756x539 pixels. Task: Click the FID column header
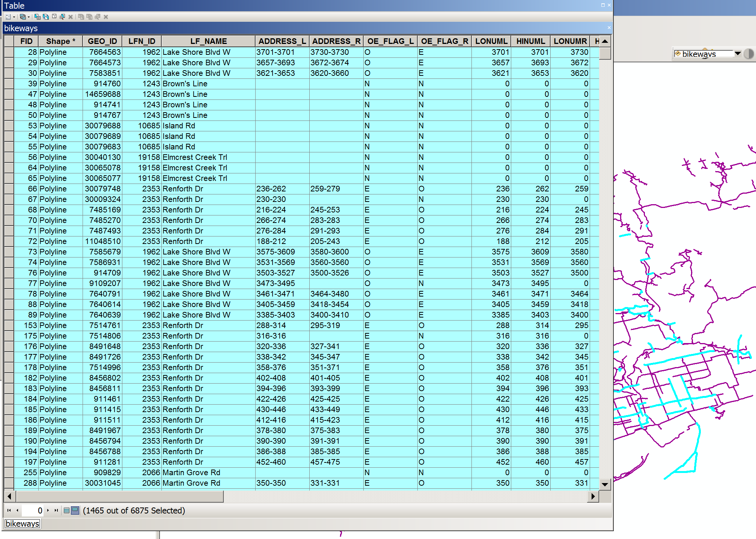tap(26, 41)
